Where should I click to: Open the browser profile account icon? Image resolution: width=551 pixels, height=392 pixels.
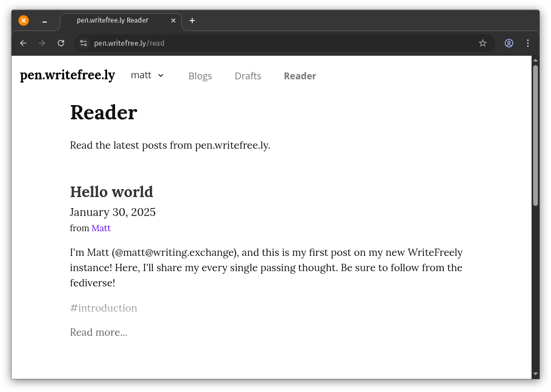point(508,43)
